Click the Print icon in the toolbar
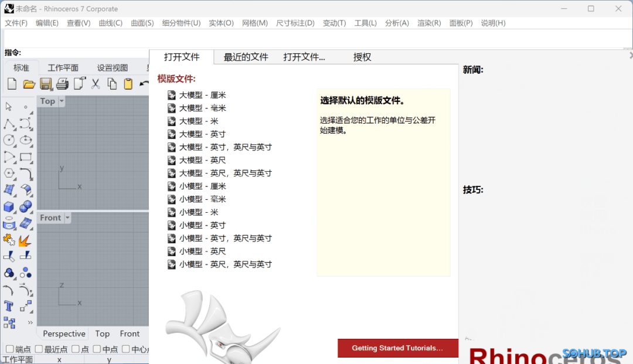The width and height of the screenshot is (633, 364). pos(62,84)
